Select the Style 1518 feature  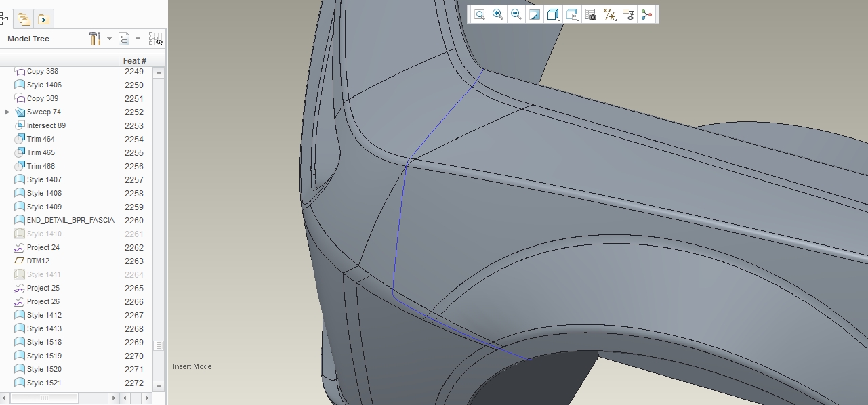[44, 342]
